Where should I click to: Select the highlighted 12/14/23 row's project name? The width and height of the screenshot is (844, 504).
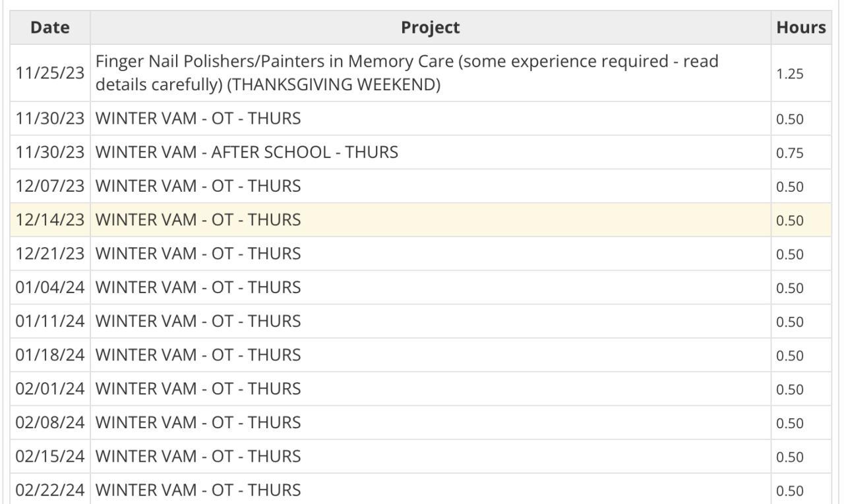[198, 220]
